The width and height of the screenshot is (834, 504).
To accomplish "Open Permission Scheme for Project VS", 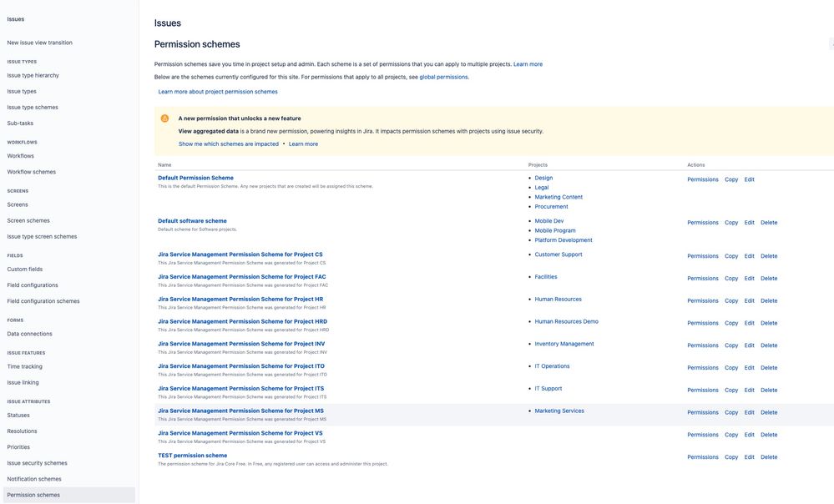I will coord(240,433).
